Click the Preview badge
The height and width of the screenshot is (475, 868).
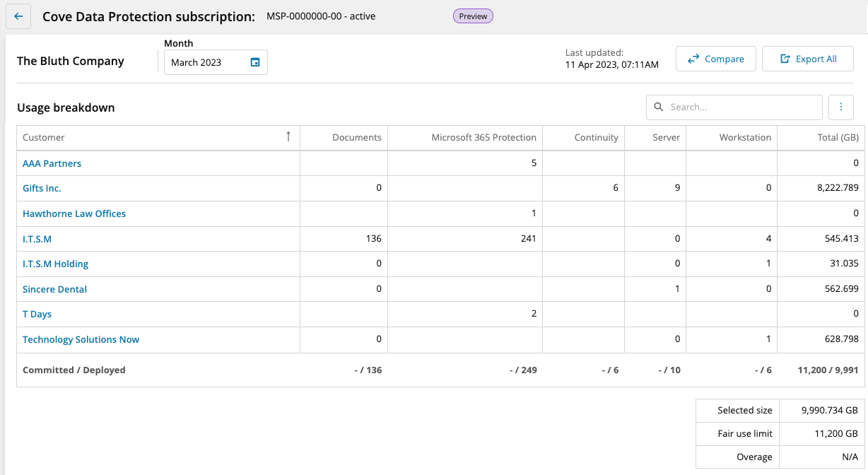(x=473, y=16)
